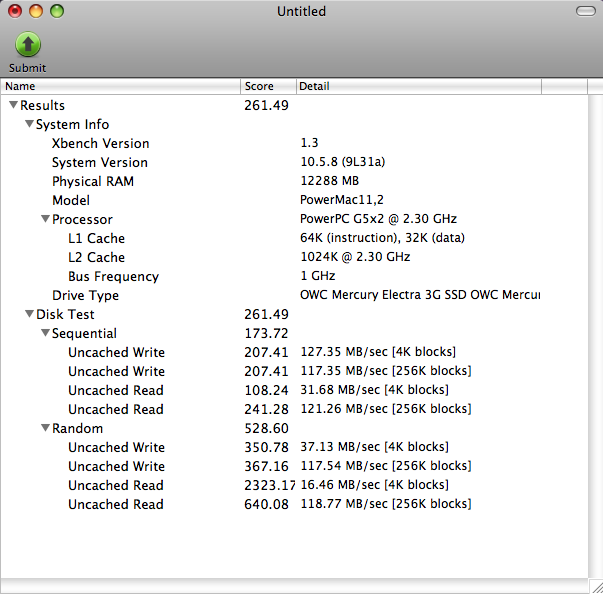
Task: Click the 117.35 MB/sec [256K blocks] detail
Action: pos(386,371)
